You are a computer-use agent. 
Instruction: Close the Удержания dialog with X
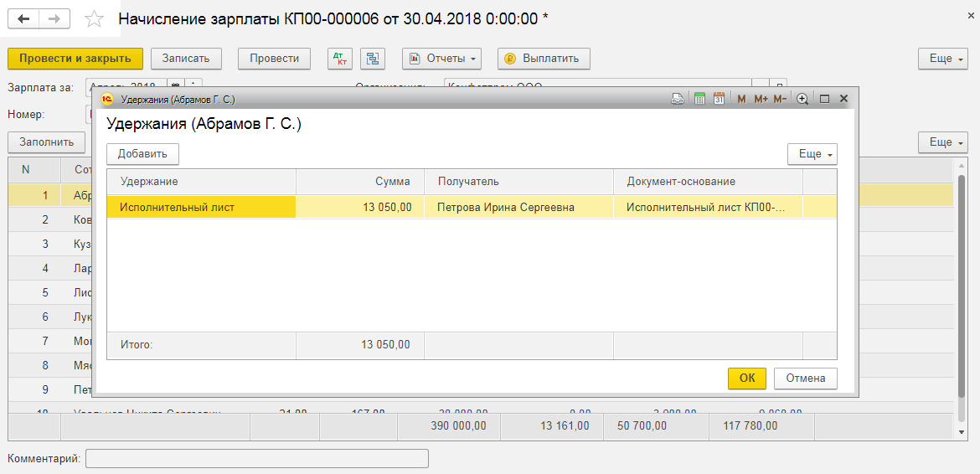843,99
